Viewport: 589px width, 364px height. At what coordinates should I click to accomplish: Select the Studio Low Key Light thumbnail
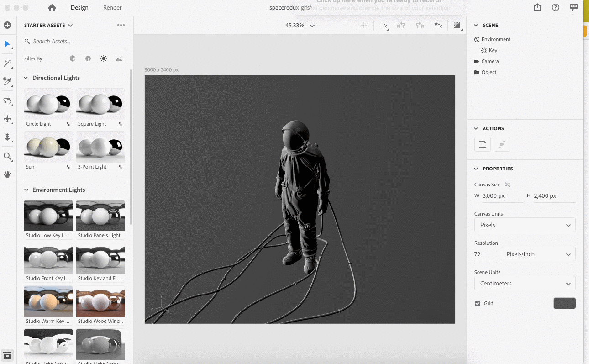click(48, 216)
